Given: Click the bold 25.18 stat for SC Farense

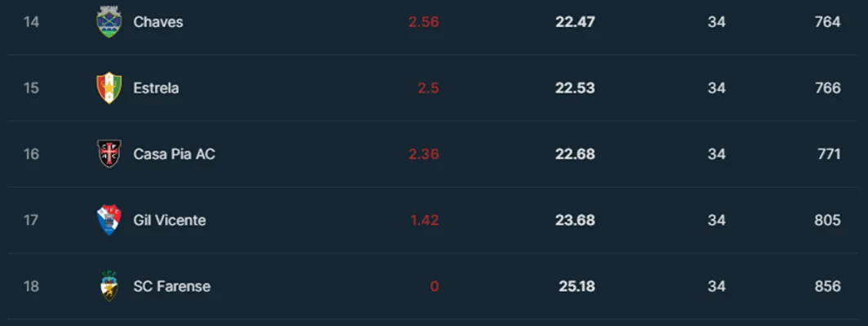Looking at the screenshot, I should [x=576, y=286].
